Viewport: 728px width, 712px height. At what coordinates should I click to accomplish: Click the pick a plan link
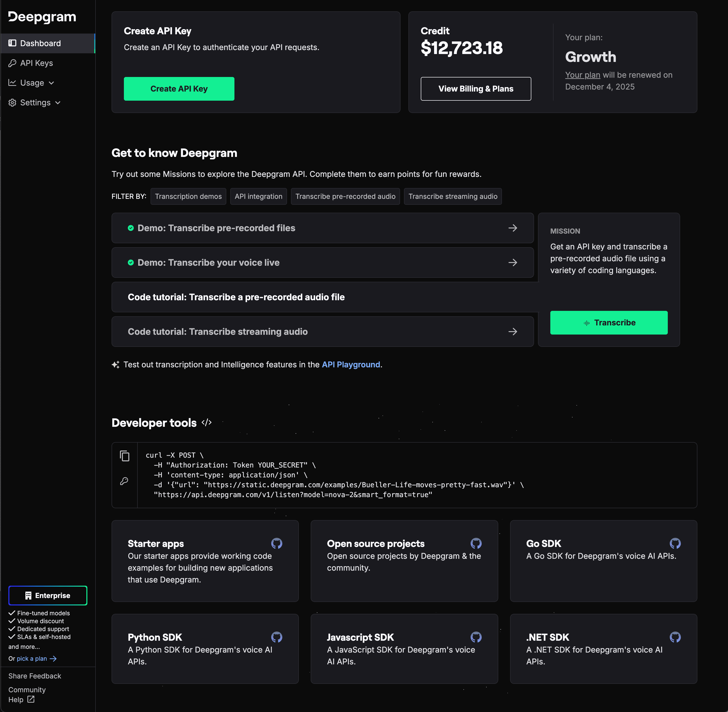click(32, 658)
